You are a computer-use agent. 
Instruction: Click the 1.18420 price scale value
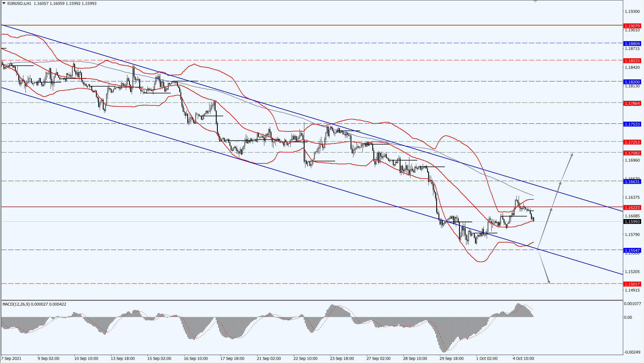tap(632, 67)
